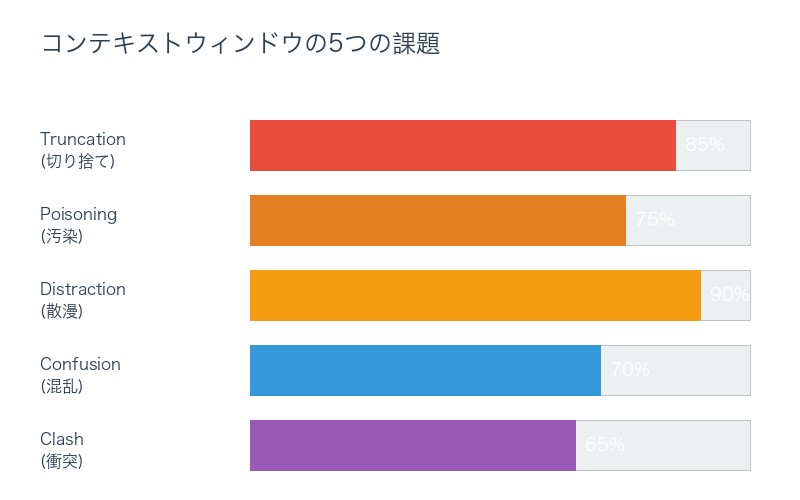The image size is (800, 500).
Task: Click the 75% value on Poisoning bar
Action: [x=655, y=220]
